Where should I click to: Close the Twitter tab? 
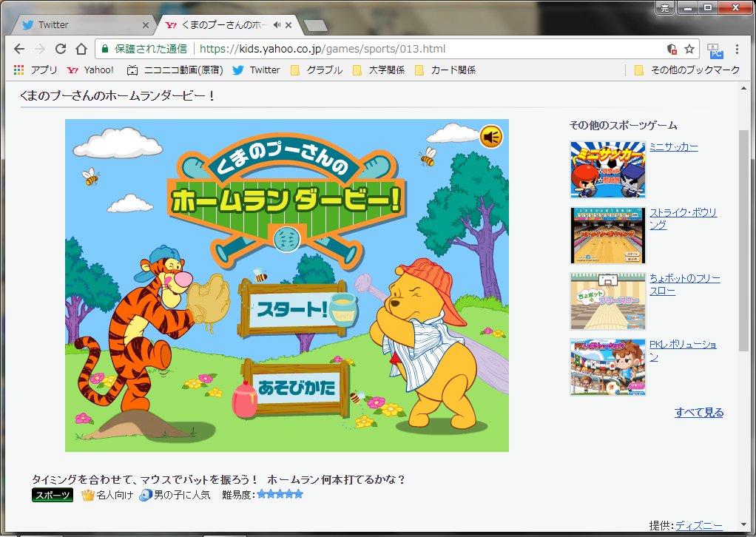pyautogui.click(x=146, y=25)
